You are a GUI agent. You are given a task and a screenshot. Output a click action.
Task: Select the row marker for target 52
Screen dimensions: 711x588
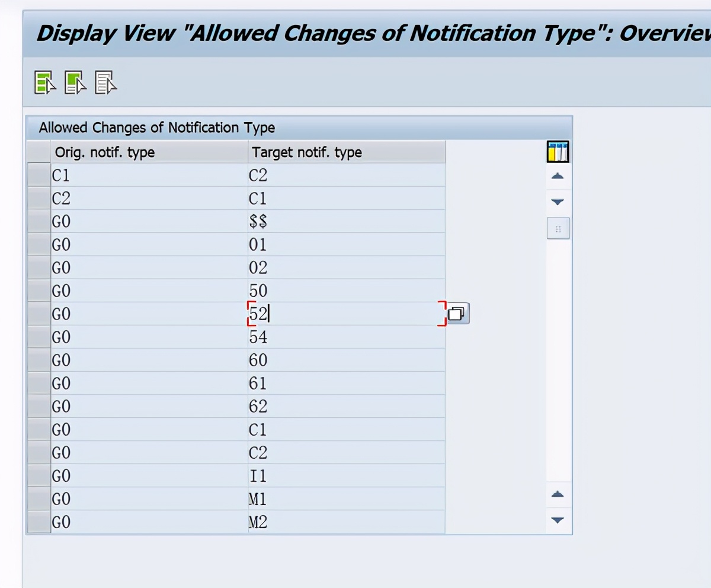[x=39, y=314]
